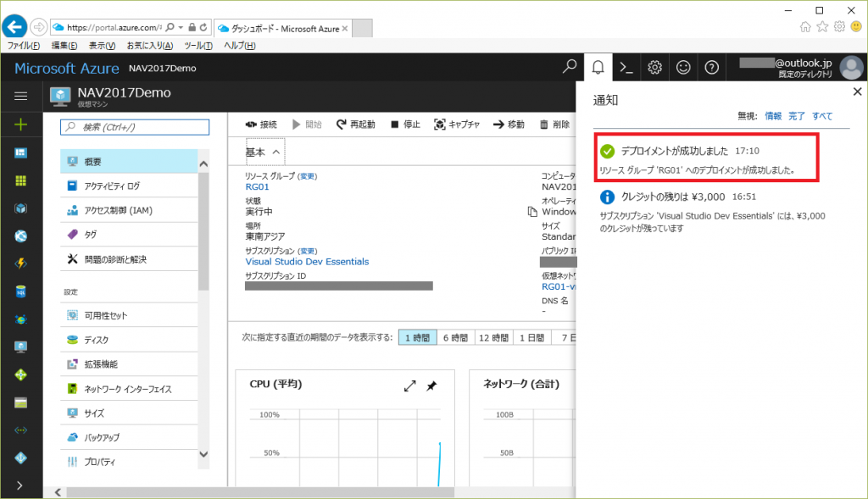Open browser tools gear icon
Image resolution: width=868 pixels, height=499 pixels.
coord(840,26)
